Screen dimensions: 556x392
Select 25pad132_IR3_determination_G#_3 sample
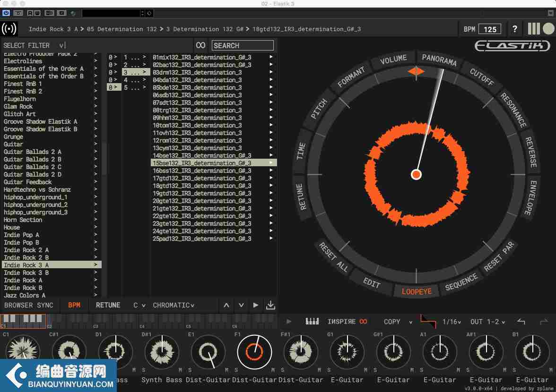coord(214,239)
